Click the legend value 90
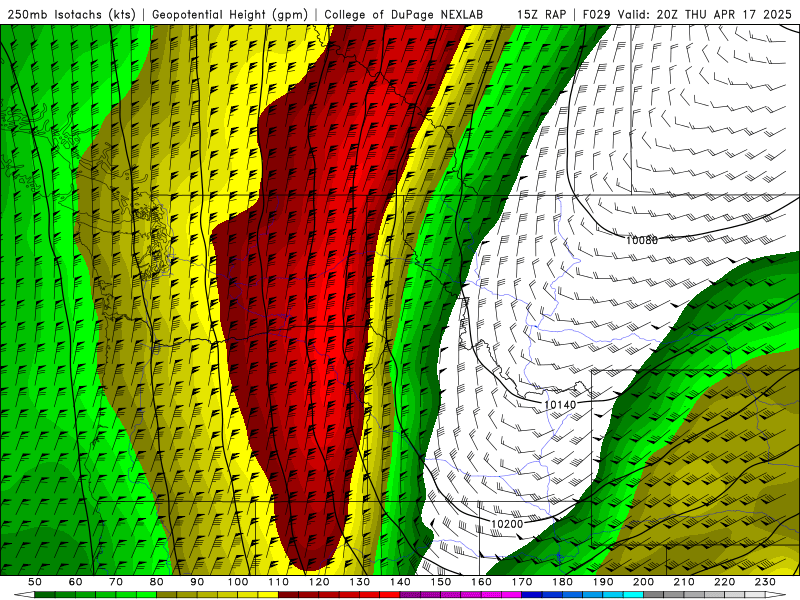 click(x=197, y=582)
